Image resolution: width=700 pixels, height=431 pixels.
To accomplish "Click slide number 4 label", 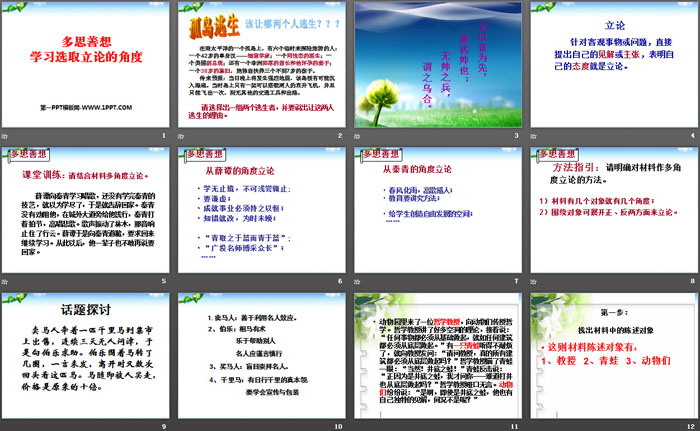I will (x=693, y=135).
